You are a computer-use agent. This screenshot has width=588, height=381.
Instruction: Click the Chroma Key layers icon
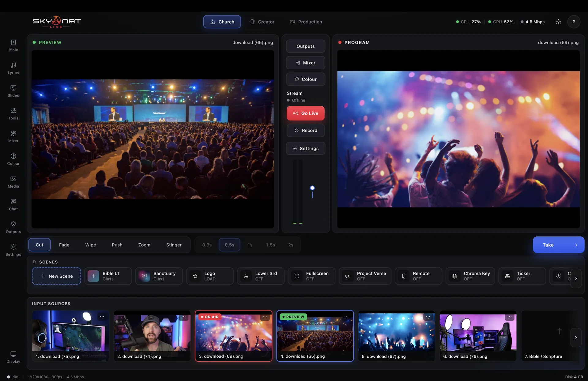pos(454,276)
